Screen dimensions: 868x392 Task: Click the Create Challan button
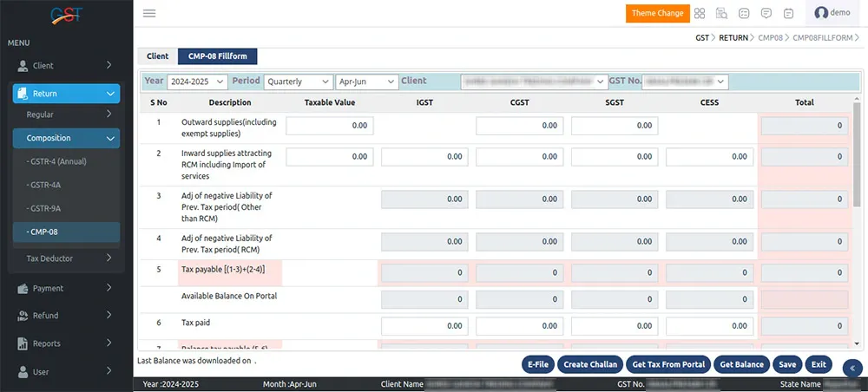pyautogui.click(x=590, y=364)
